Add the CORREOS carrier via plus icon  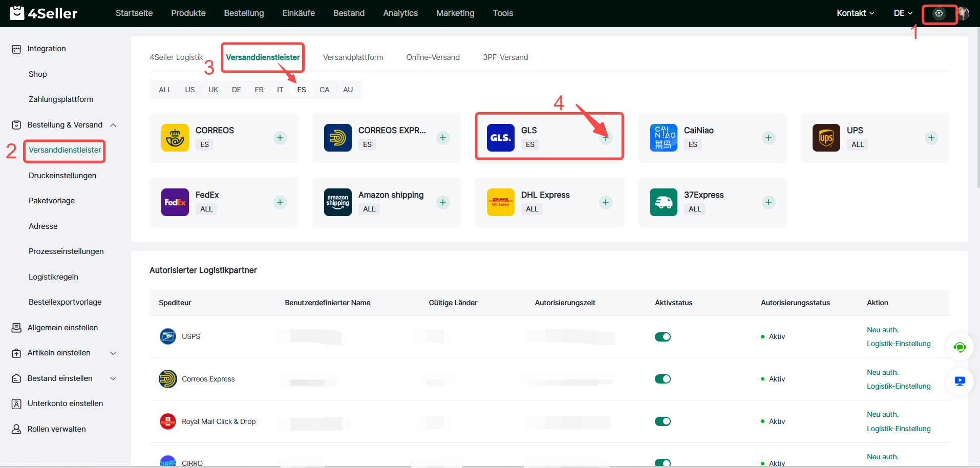point(280,138)
